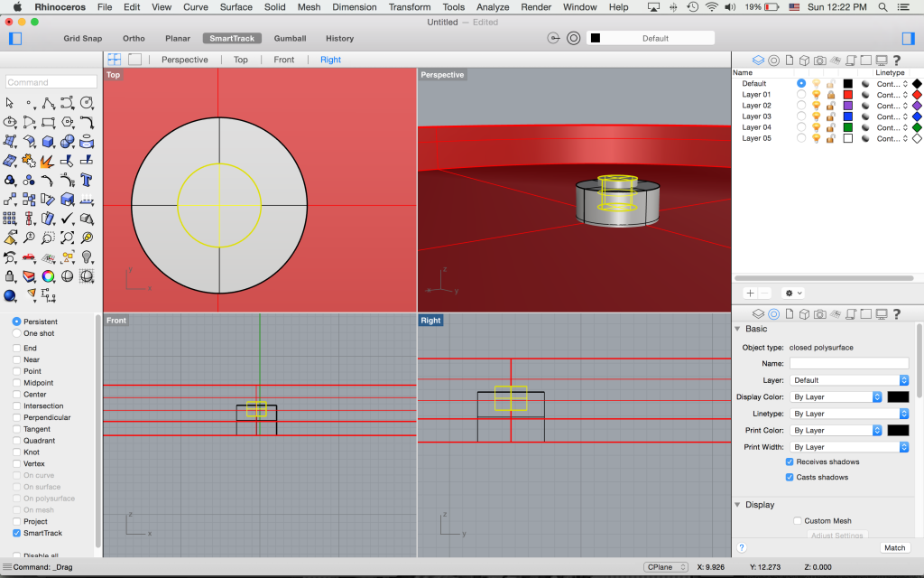Click the four-viewport layout icon
This screenshot has height=578, width=924.
(115, 60)
